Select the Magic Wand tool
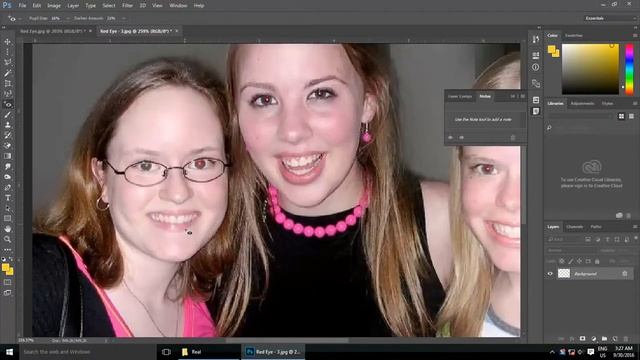 (7, 73)
